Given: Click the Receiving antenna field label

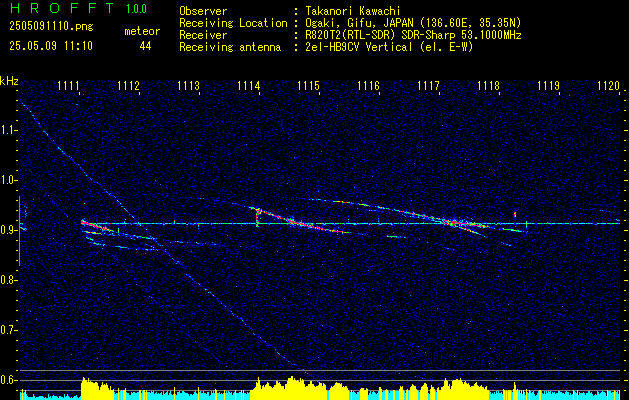Looking at the screenshot, I should (x=230, y=47).
